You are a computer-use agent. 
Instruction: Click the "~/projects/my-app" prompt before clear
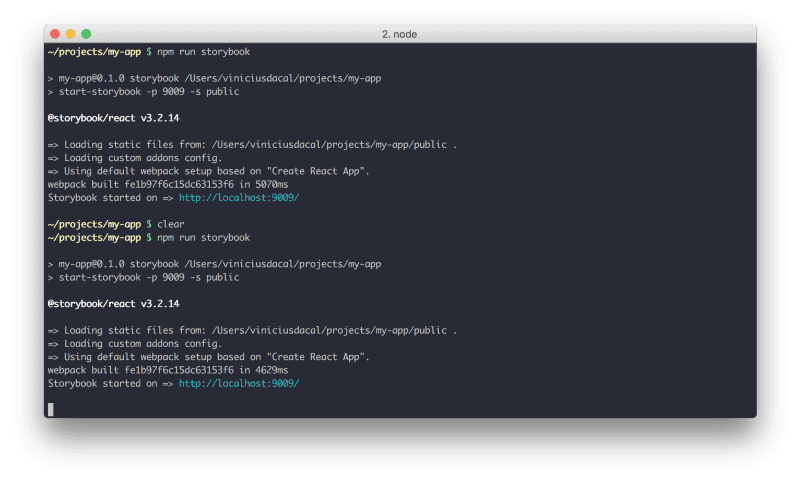[x=94, y=224]
